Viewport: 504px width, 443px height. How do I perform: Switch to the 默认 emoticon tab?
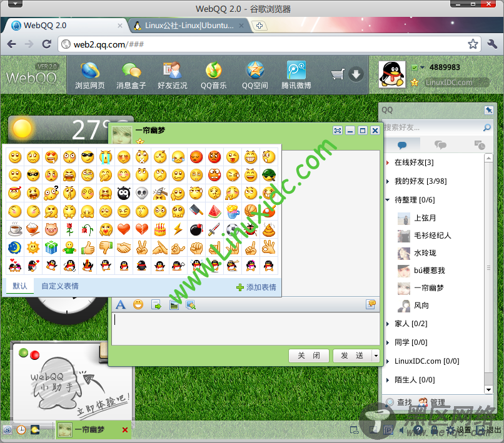[x=20, y=286]
